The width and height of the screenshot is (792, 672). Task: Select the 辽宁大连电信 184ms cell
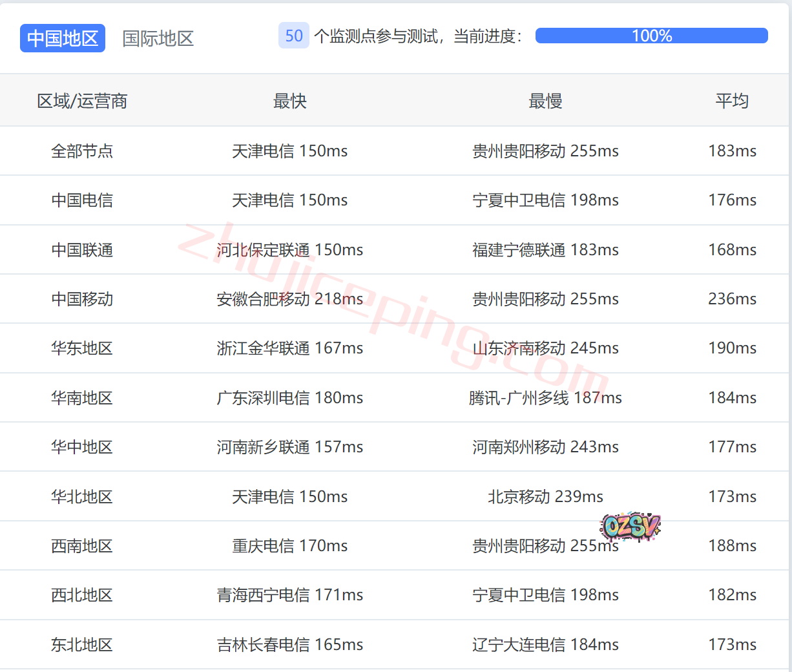pyautogui.click(x=545, y=645)
